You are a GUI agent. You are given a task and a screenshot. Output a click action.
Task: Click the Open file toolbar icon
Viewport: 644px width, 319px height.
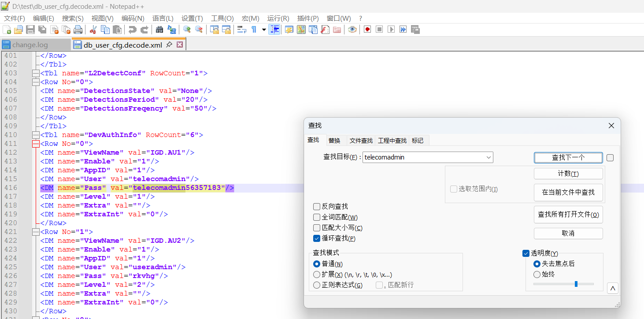coord(19,30)
